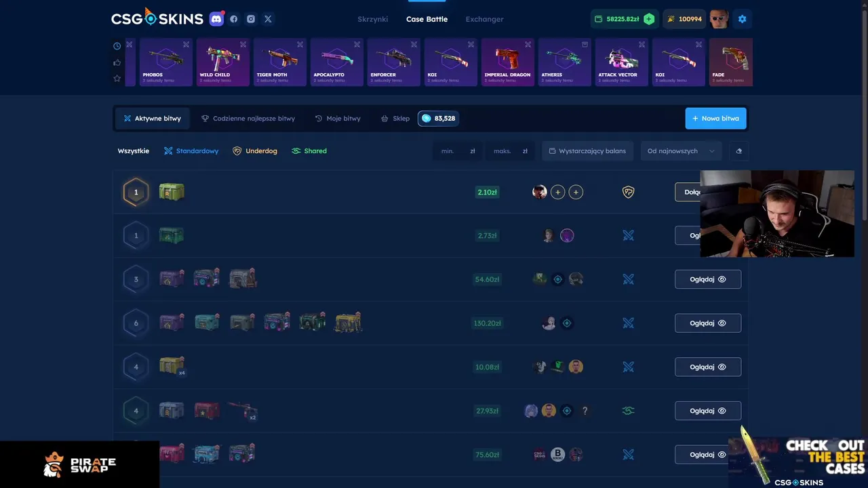Click first empty plus slot in 2.10zł battle
The height and width of the screenshot is (488, 868).
click(557, 192)
